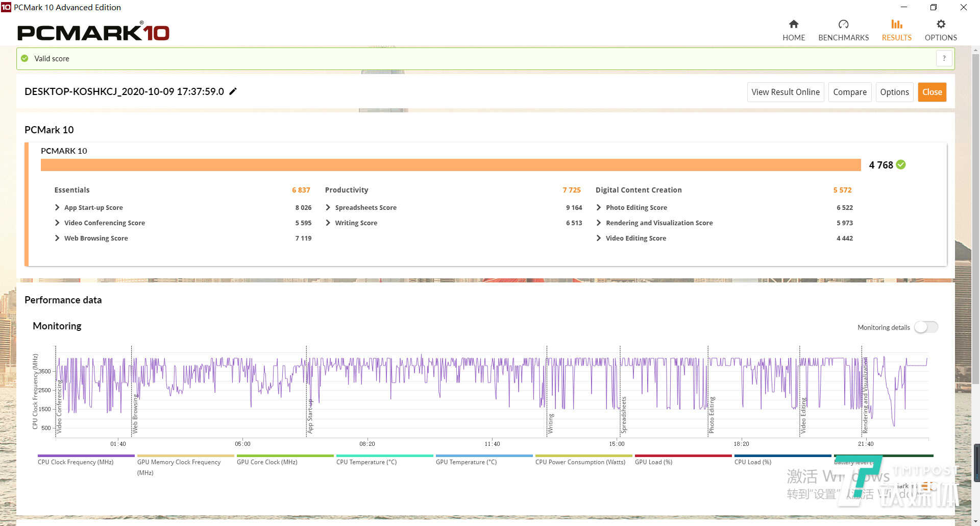Click the results bar chart icon

click(x=897, y=24)
